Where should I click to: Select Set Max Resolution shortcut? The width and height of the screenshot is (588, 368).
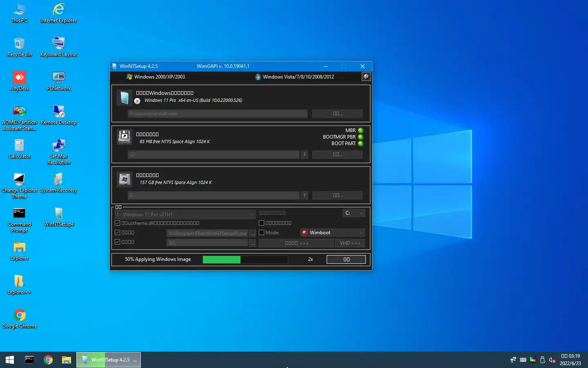click(58, 152)
